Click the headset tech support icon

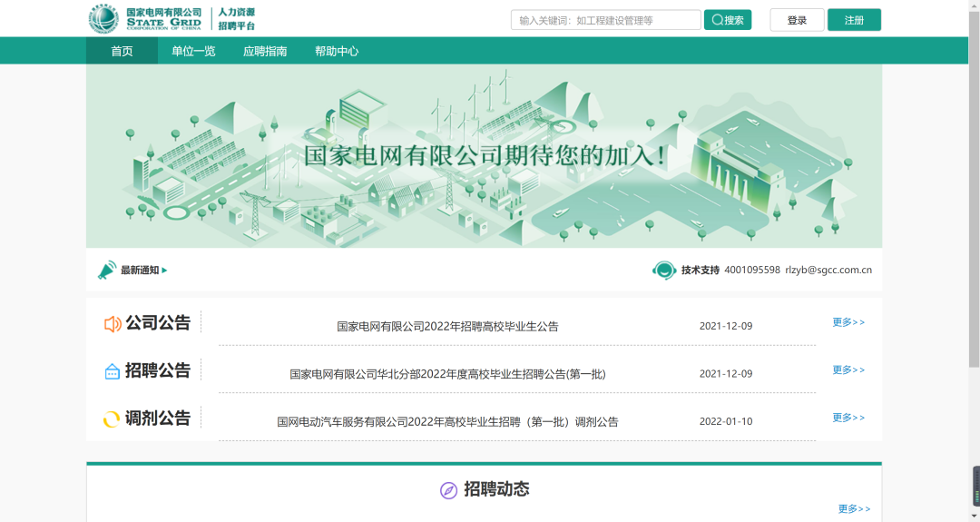(x=663, y=270)
